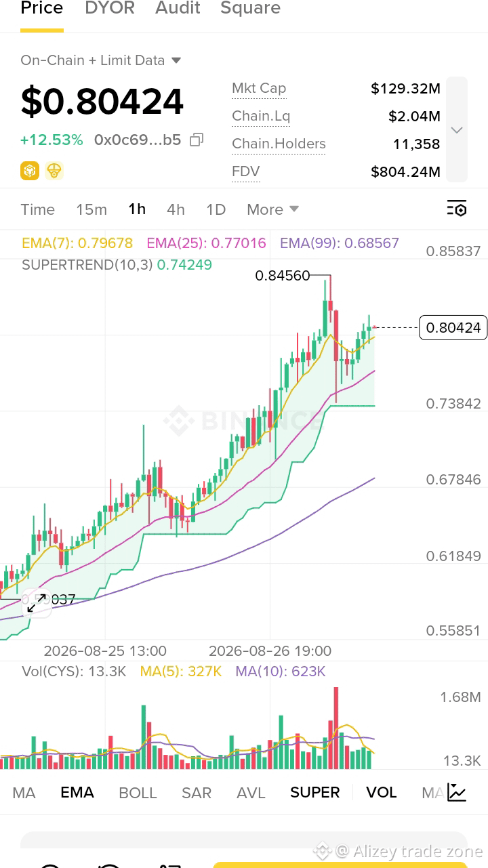This screenshot has height=868, width=488.
Task: Select the 4h interval
Action: pos(176,209)
